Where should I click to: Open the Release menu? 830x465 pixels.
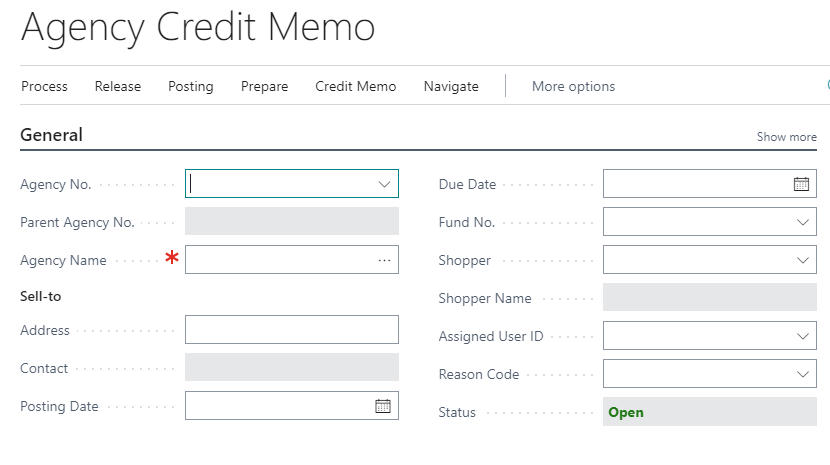tap(118, 87)
